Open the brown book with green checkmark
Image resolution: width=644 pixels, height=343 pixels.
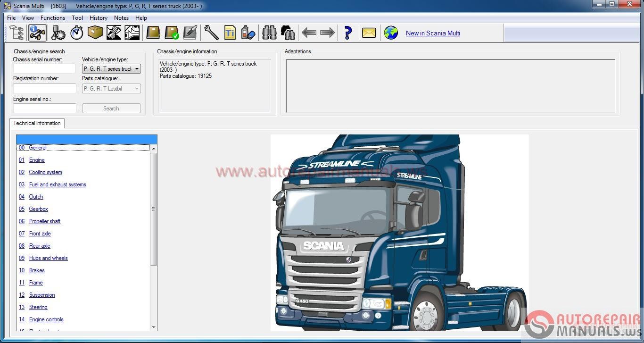(172, 33)
